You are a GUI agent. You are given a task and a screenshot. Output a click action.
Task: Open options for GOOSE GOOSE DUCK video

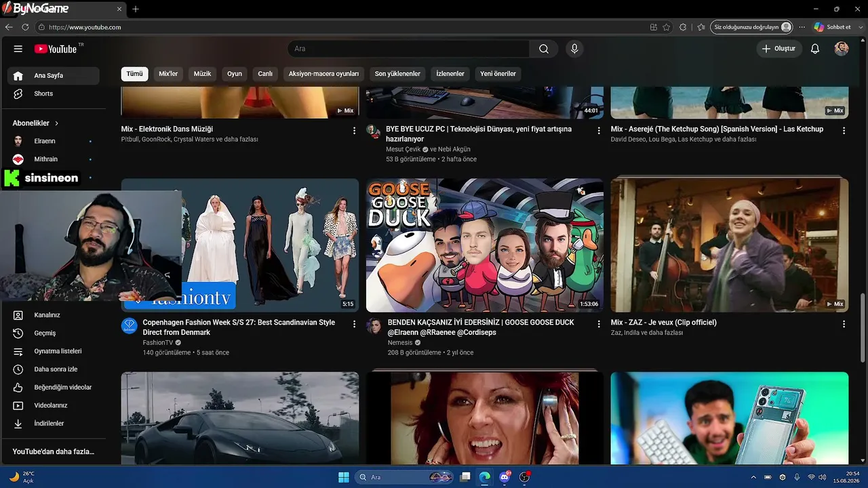(x=599, y=324)
